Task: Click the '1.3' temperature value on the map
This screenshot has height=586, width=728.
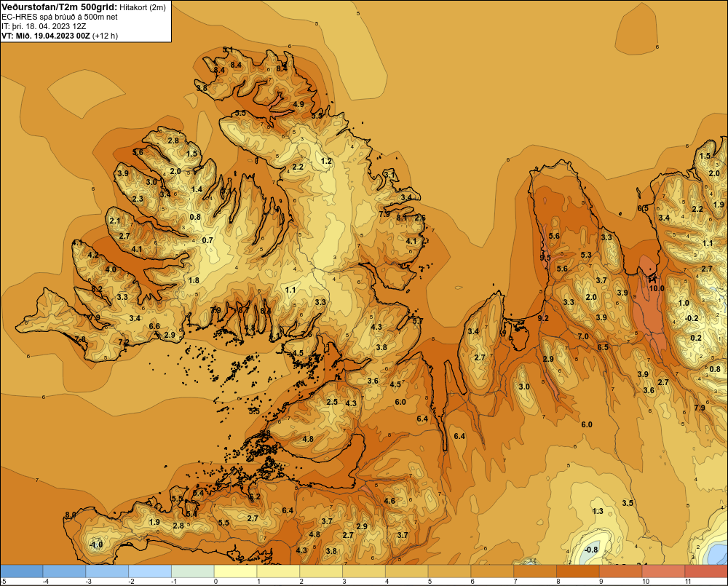Action: click(598, 511)
